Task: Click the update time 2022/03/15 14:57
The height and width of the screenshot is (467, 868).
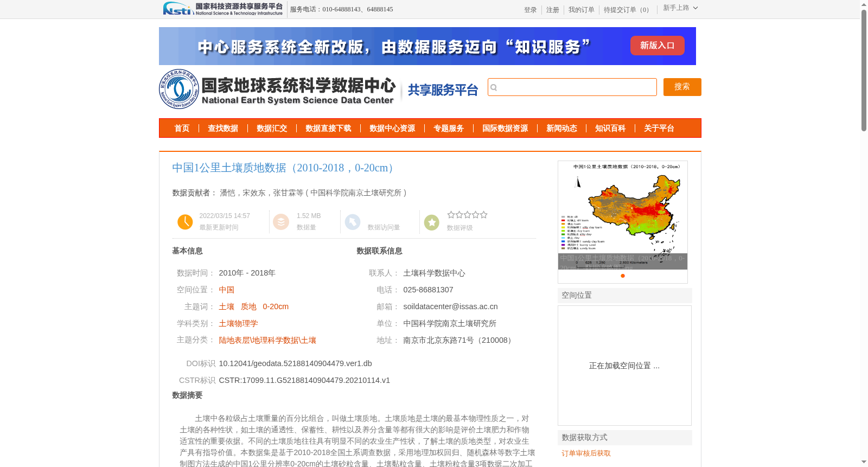Action: point(225,216)
